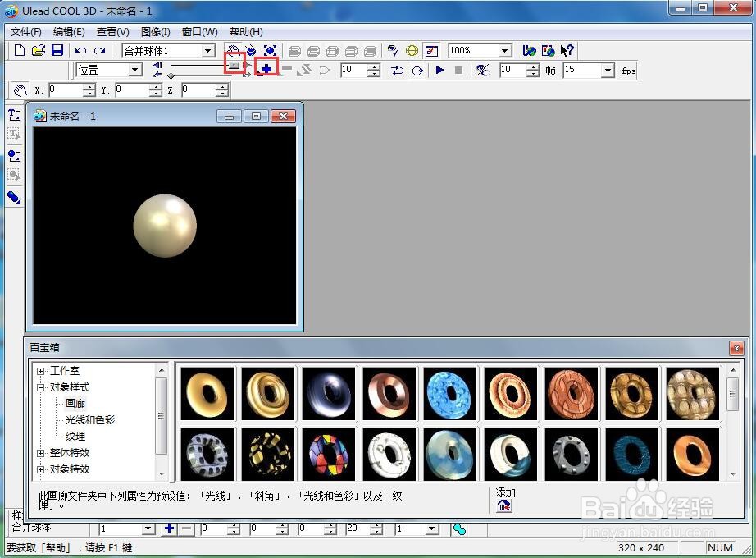Select the blue dotted torus thumbnail

(x=450, y=394)
